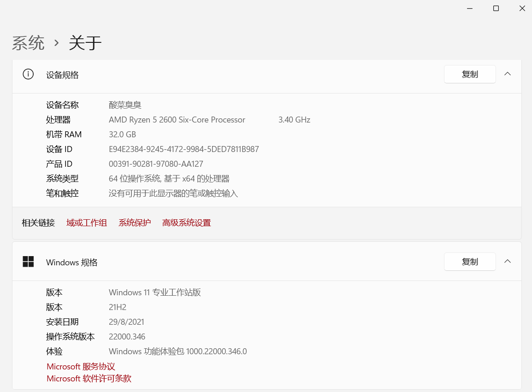Screen dimensions: 532x392
Task: Collapse the 设备规格 section chevron
Action: (507, 74)
